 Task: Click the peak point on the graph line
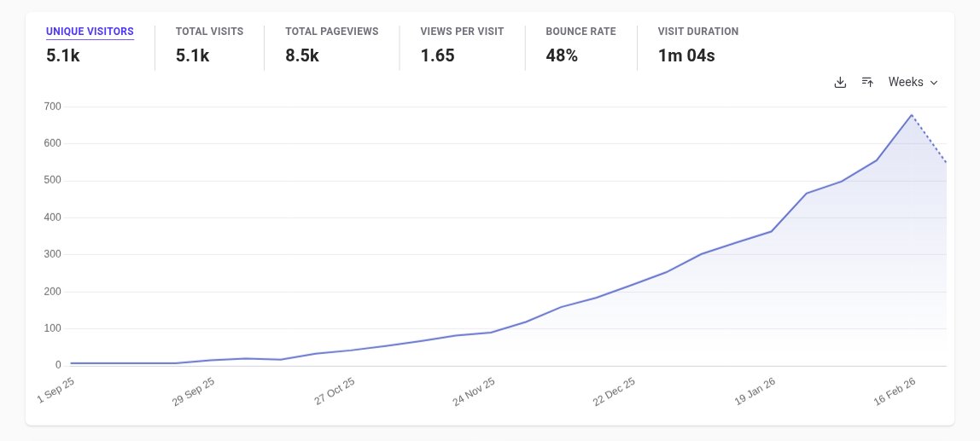point(911,115)
